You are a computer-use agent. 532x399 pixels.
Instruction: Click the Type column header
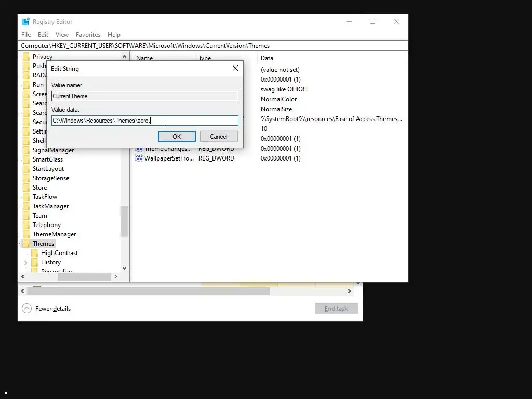(x=205, y=58)
